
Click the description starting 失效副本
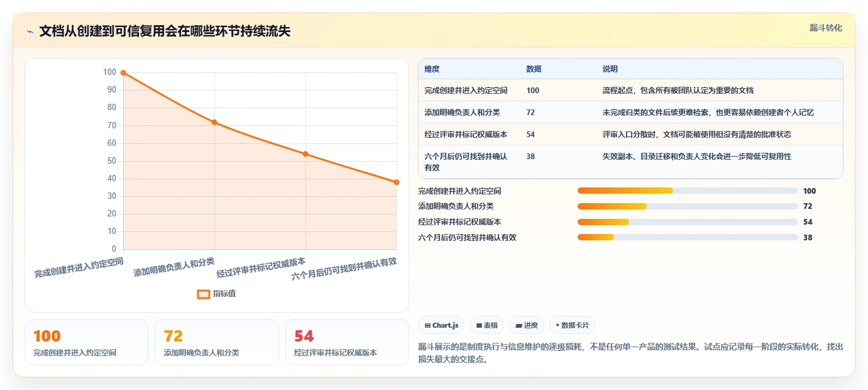pyautogui.click(x=696, y=157)
